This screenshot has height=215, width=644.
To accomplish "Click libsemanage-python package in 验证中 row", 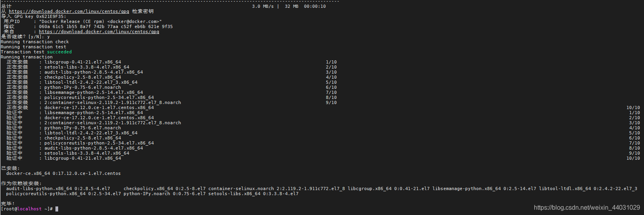I will tap(94, 113).
